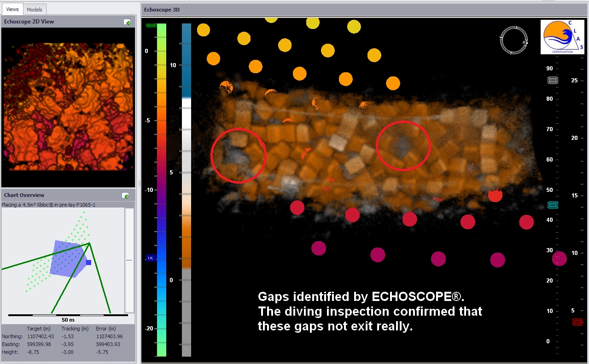Screen dimensions: 589x364
Task: Click the blue vessel square on chart
Action: (x=88, y=262)
